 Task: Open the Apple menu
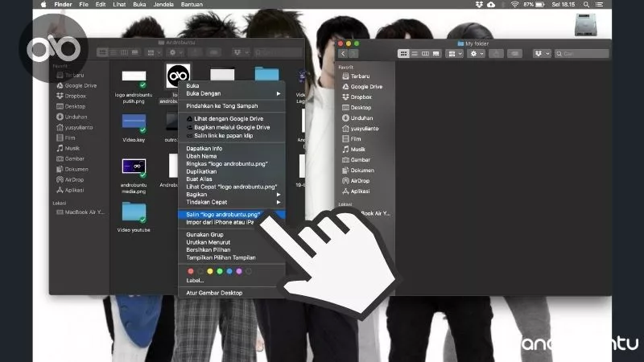[43, 5]
